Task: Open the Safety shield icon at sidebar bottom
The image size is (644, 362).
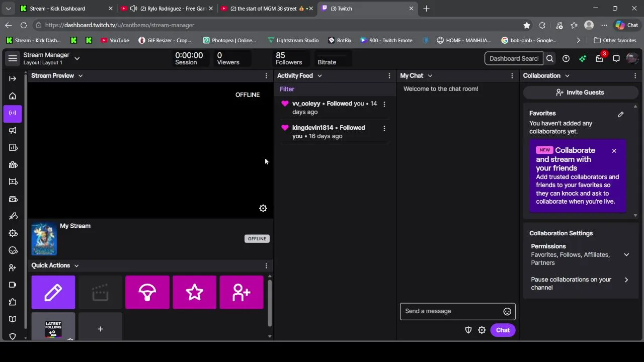Action: click(x=13, y=336)
